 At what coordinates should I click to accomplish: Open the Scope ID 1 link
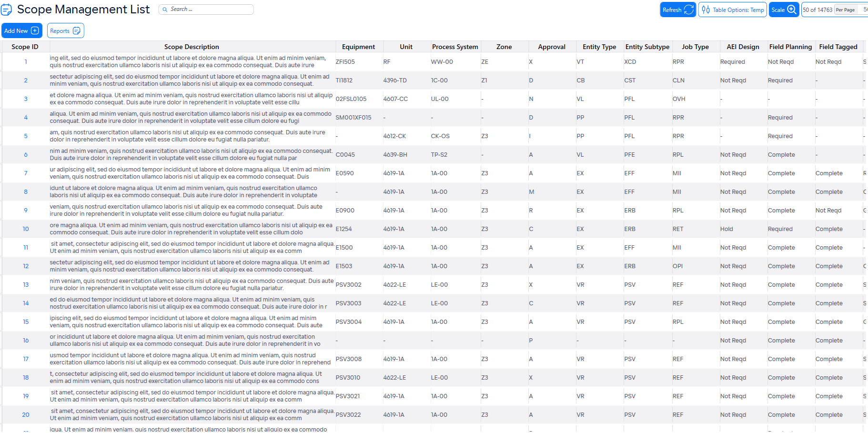(x=26, y=62)
